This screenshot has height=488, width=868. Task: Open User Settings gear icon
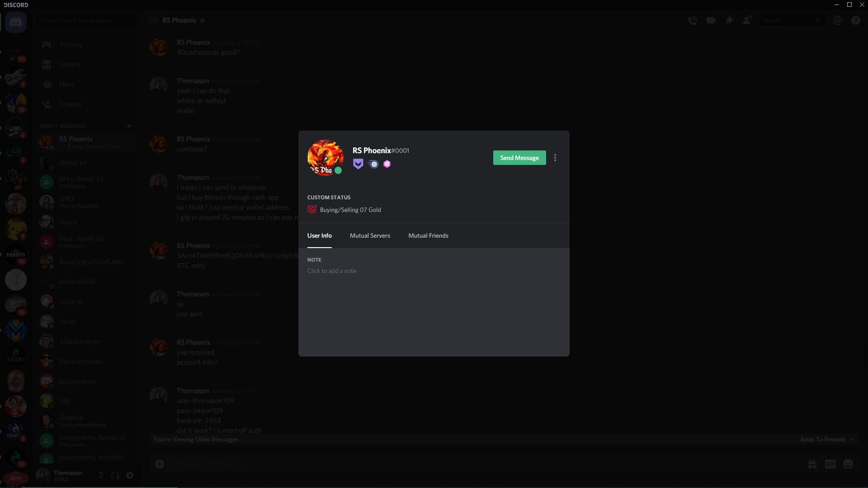point(130,475)
